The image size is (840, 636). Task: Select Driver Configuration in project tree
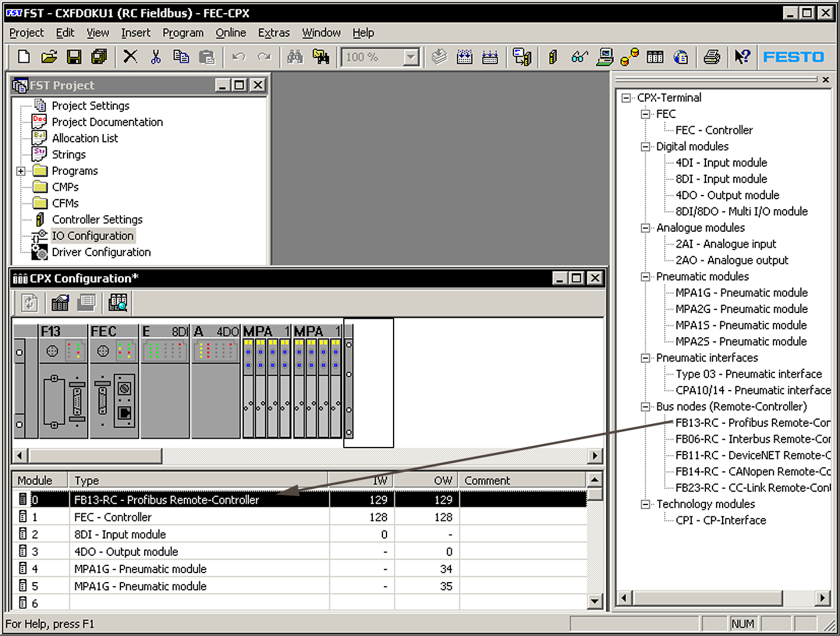click(x=101, y=252)
